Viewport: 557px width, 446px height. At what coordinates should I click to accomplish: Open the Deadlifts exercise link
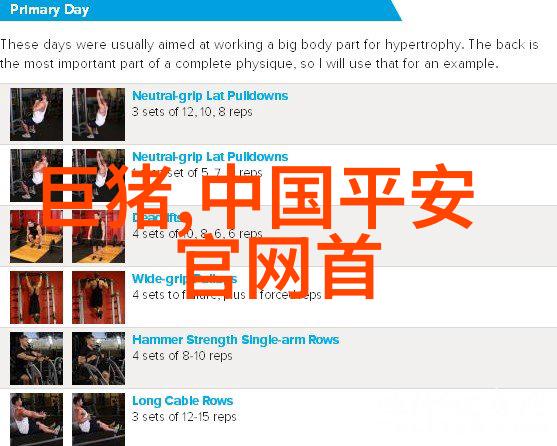click(157, 217)
